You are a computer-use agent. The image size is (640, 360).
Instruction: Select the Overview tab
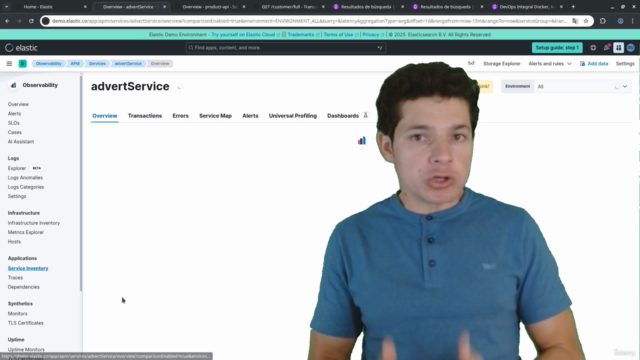104,116
